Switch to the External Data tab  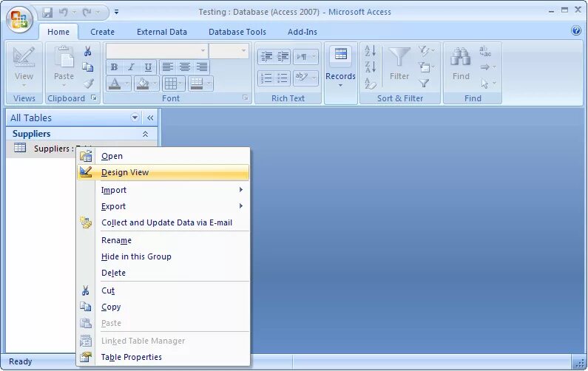(162, 32)
